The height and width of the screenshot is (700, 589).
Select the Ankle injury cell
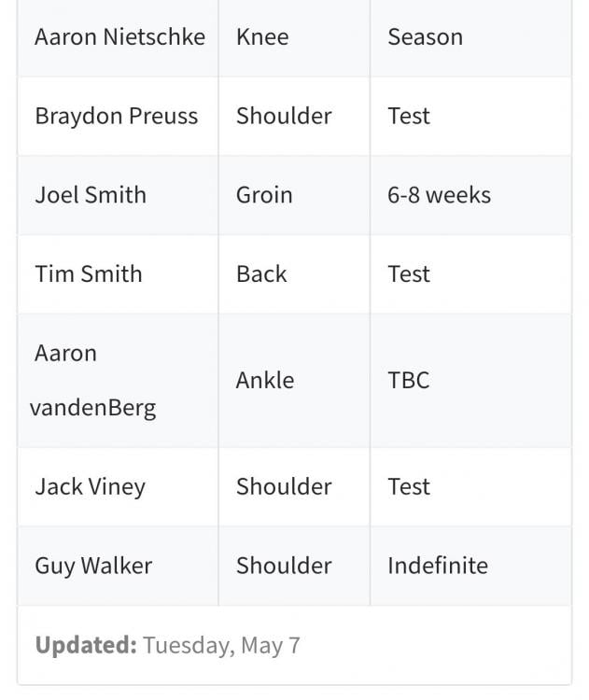coord(265,380)
